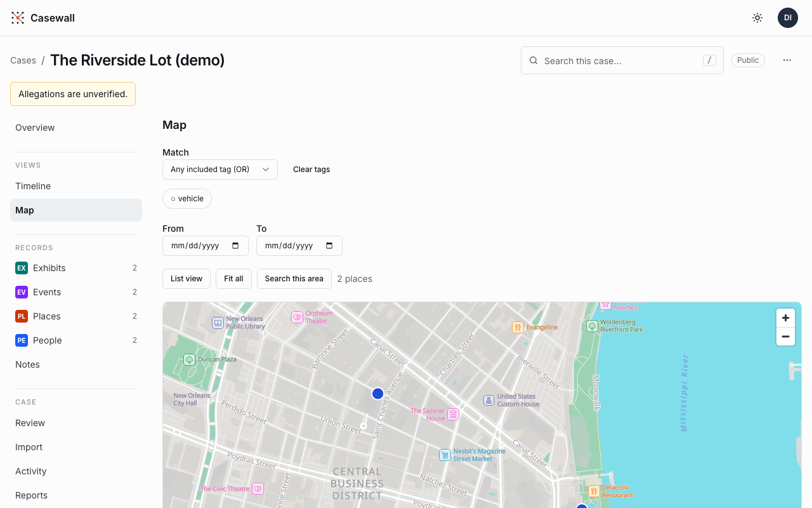Open the Reports section

(x=76, y=495)
